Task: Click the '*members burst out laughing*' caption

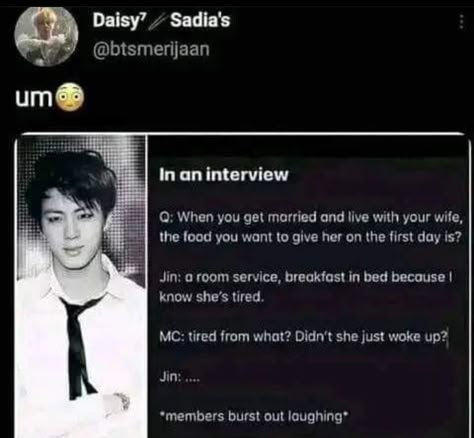Action: (254, 417)
